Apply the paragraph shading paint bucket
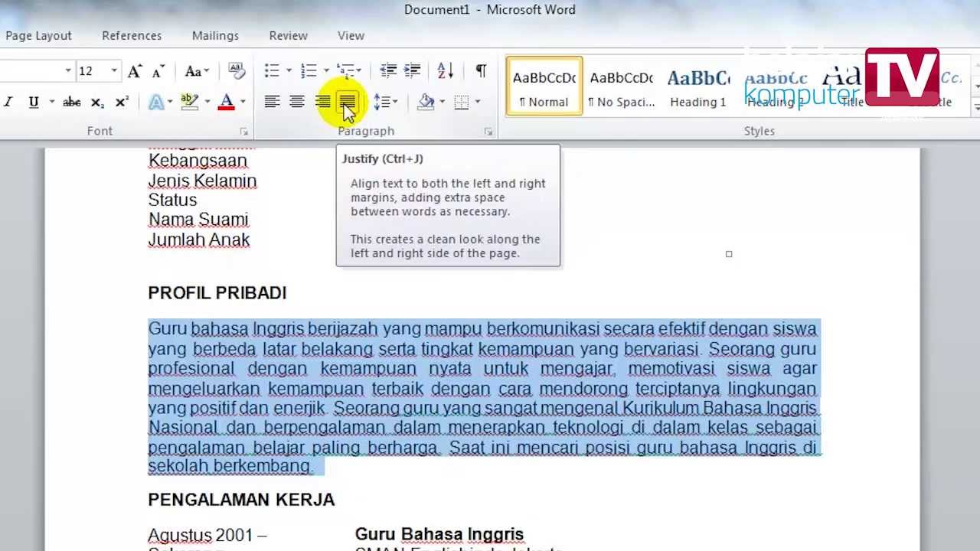The height and width of the screenshot is (551, 980). click(426, 102)
